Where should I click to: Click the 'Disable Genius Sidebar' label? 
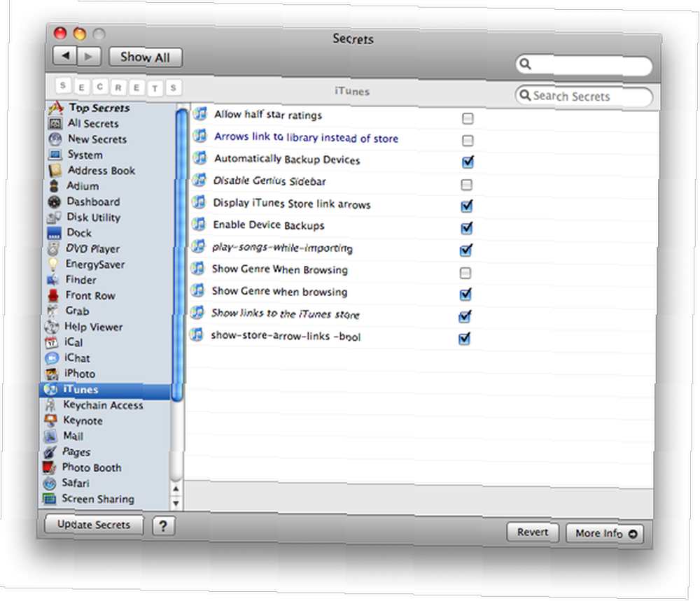point(269,181)
